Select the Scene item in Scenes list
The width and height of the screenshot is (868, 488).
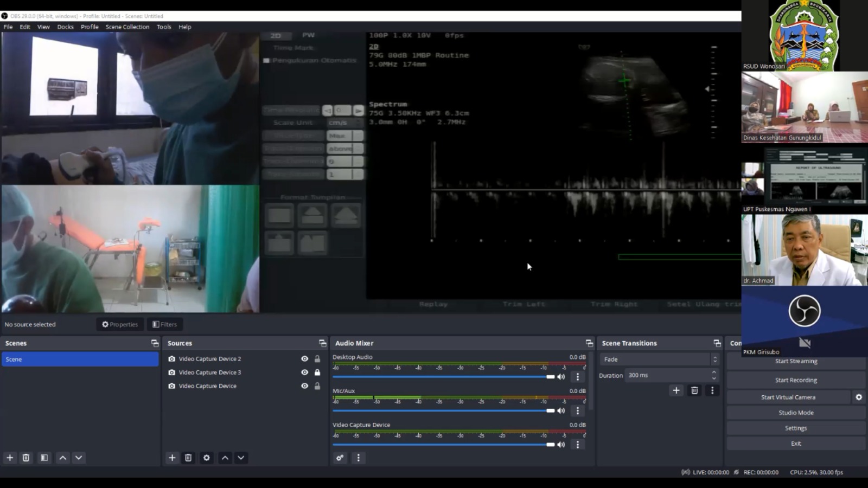pos(80,359)
